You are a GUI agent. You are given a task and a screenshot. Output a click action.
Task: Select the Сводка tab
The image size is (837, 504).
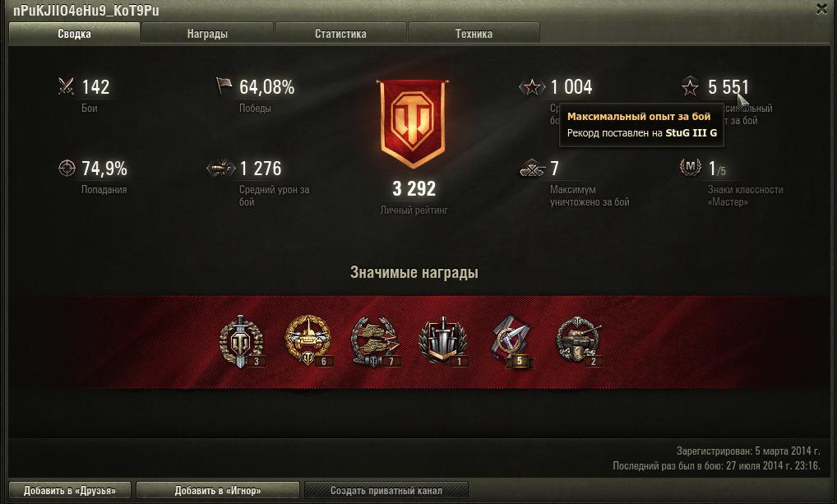[x=74, y=33]
